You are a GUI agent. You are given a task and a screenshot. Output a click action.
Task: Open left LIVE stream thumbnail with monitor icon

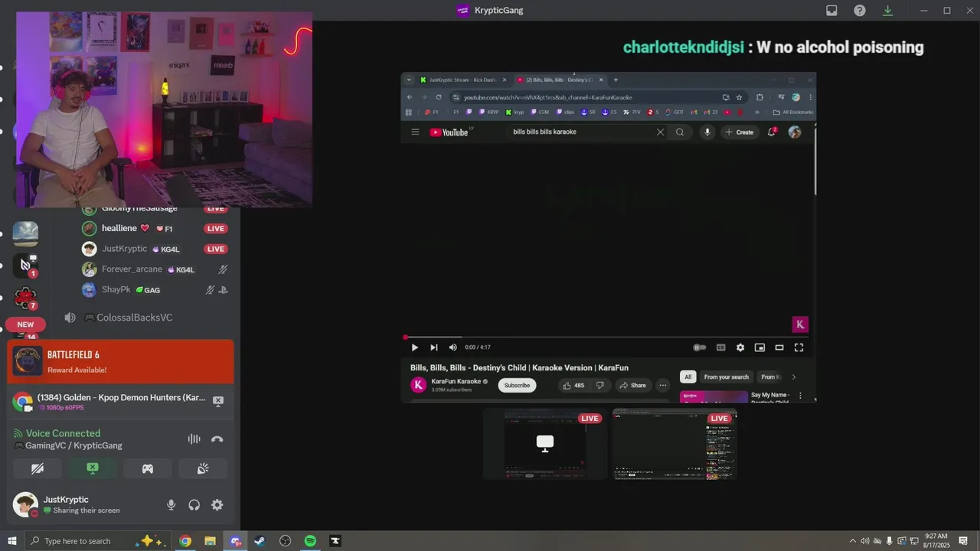(x=544, y=444)
